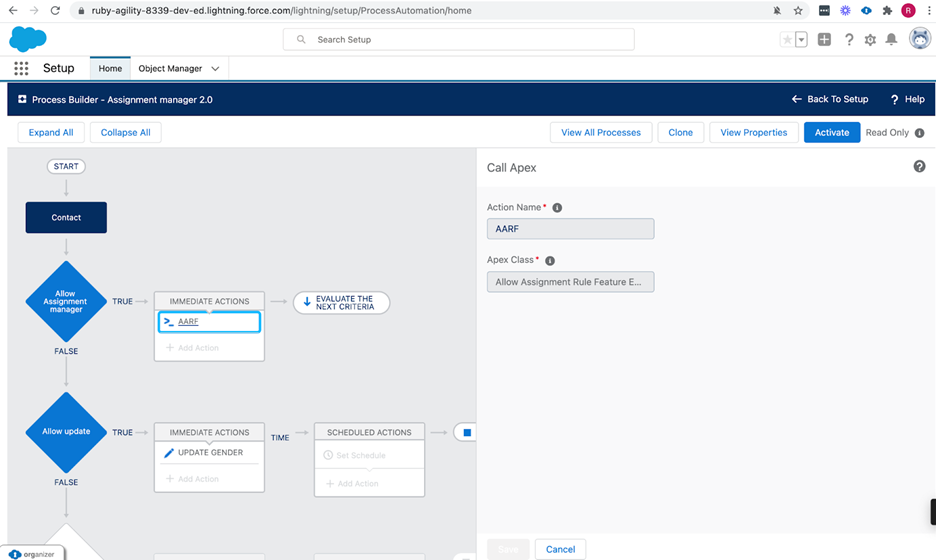Click the Salesforce help question mark icon
The height and width of the screenshot is (560, 936).
pyautogui.click(x=849, y=40)
